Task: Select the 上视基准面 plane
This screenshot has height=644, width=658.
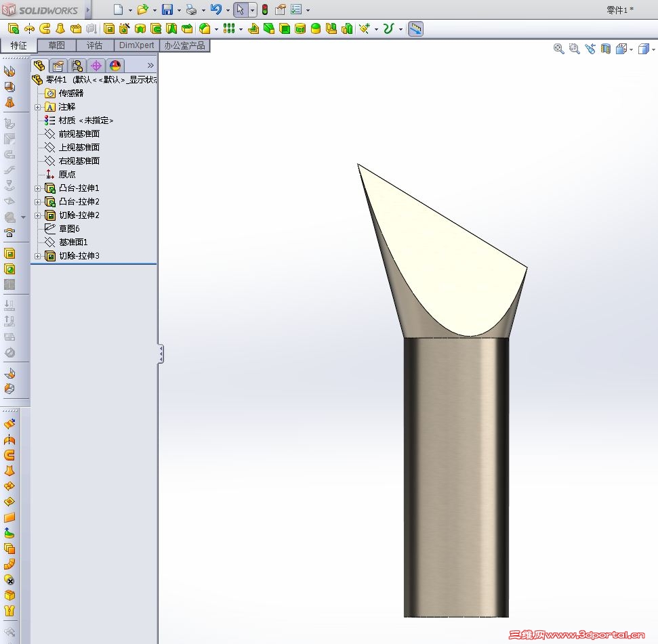Action: [73, 147]
